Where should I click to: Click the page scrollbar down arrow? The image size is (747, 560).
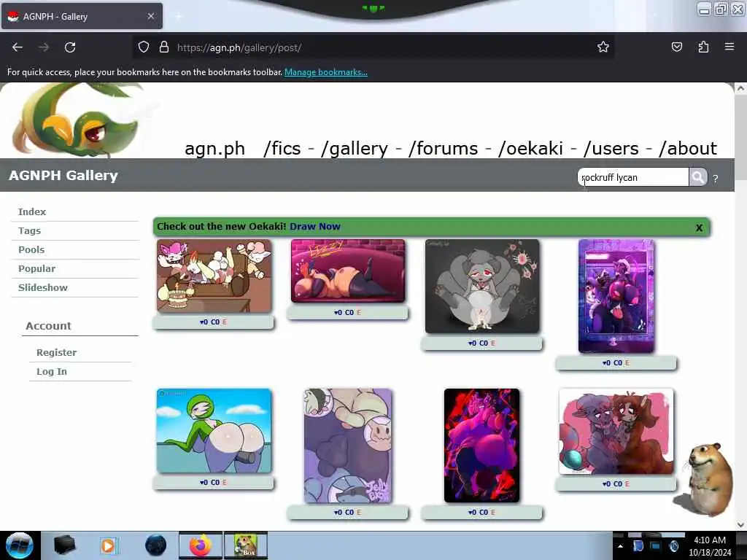[x=740, y=525]
